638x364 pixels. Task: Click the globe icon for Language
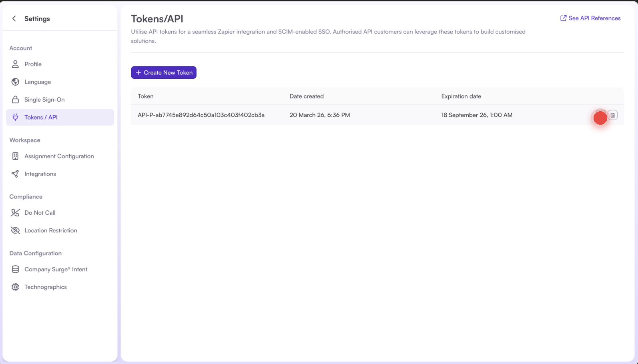pos(15,82)
